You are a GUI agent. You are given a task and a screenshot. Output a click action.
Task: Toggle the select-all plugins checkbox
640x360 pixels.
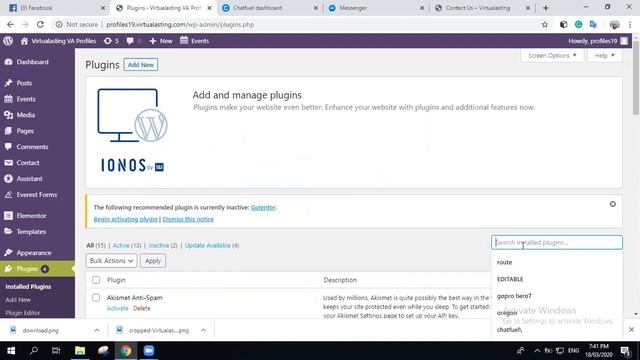(96, 280)
